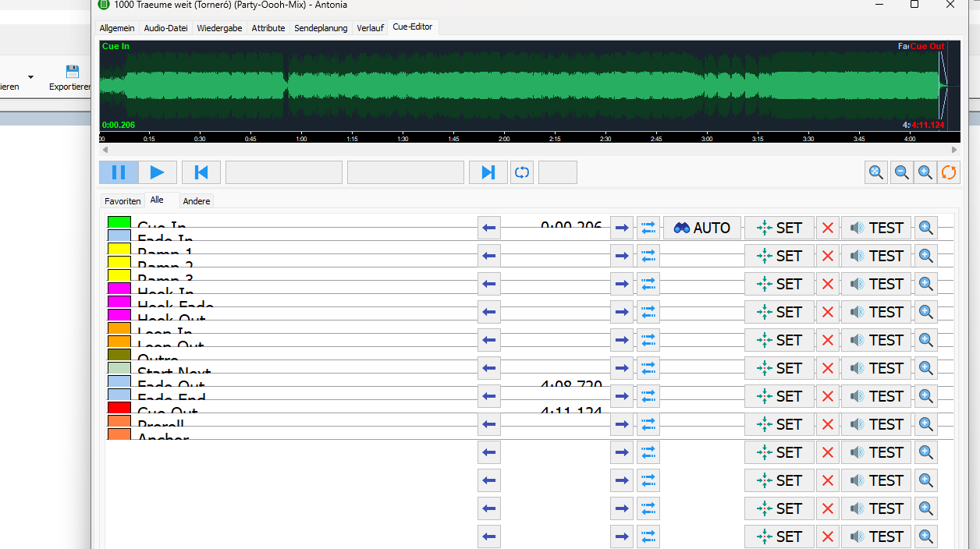
Task: Skip to the track end
Action: click(488, 172)
